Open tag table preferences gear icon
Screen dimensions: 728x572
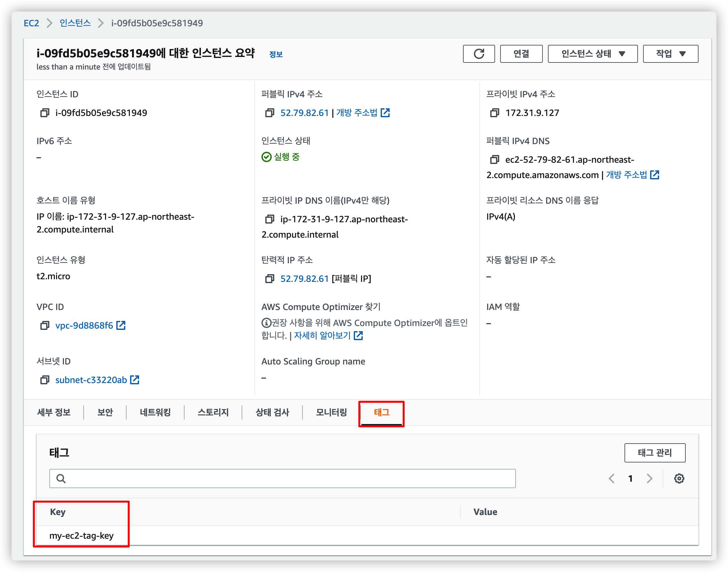pyautogui.click(x=679, y=478)
